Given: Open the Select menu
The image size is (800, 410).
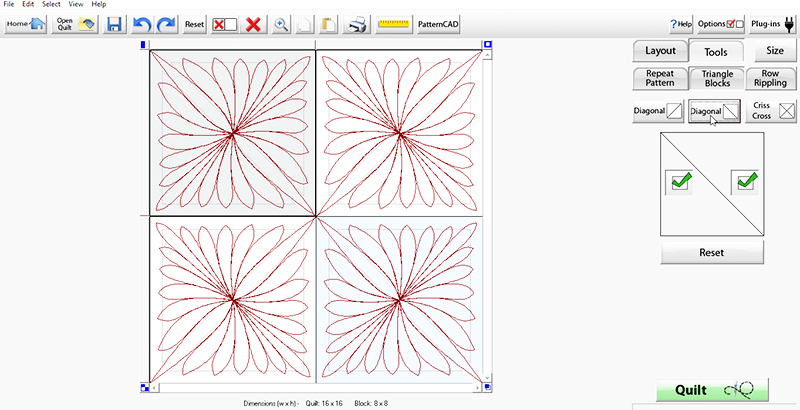Looking at the screenshot, I should (51, 4).
